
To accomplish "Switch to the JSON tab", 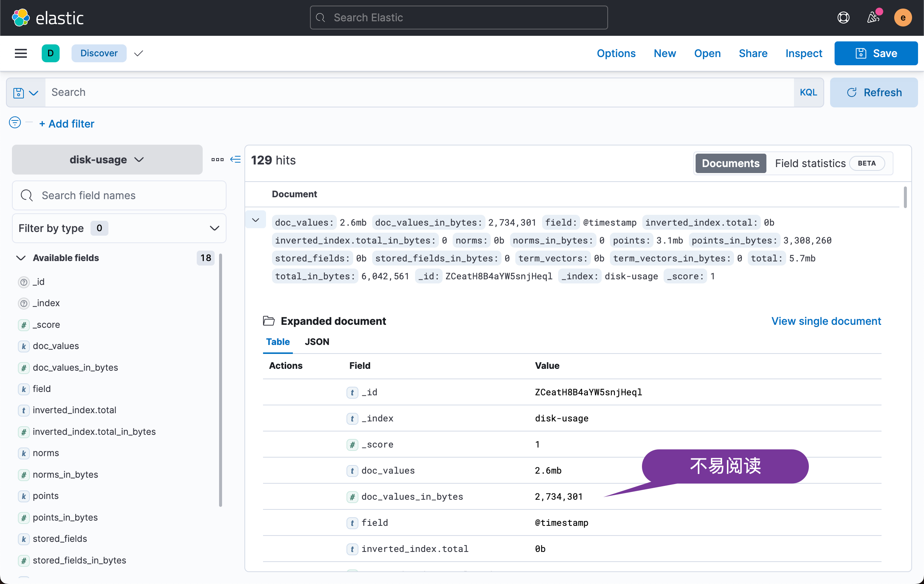I will coord(317,342).
